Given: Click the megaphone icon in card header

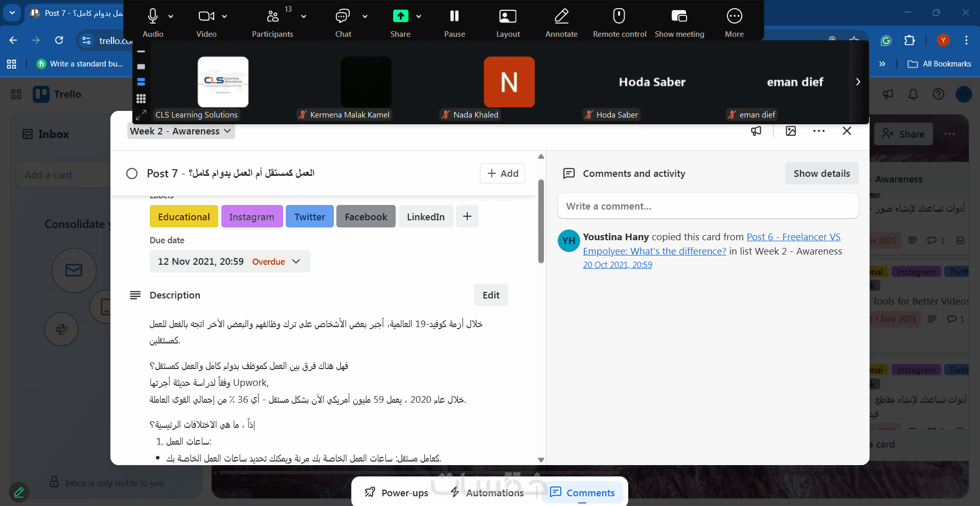Looking at the screenshot, I should 756,131.
